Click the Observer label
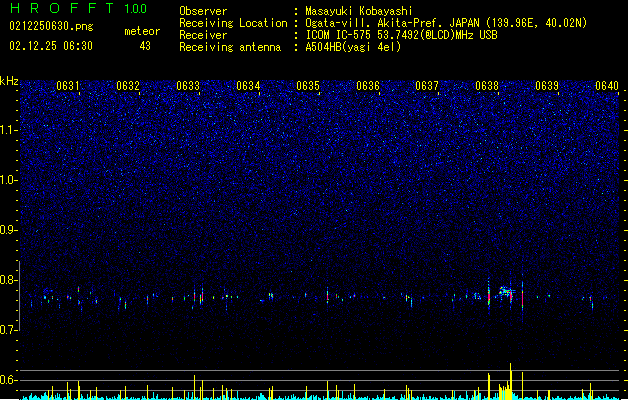 [203, 11]
